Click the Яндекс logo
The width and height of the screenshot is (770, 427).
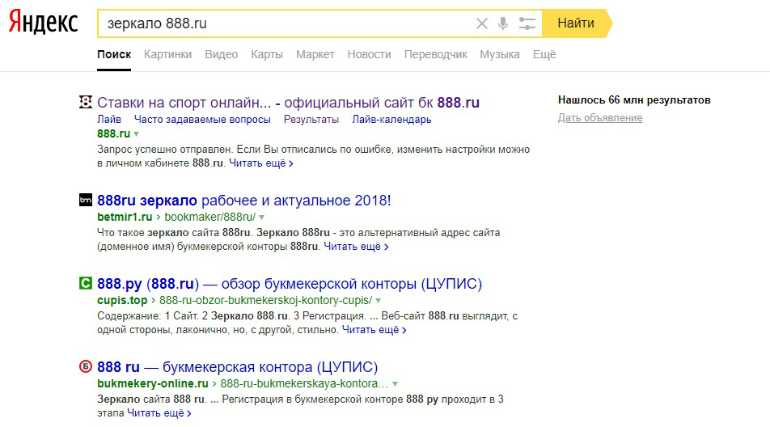click(x=43, y=23)
